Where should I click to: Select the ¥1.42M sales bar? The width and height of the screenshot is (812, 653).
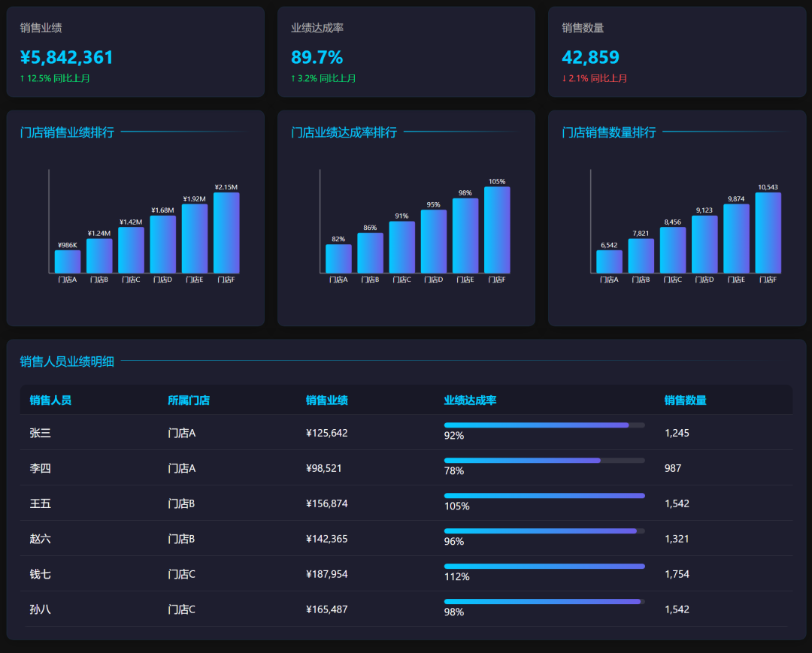click(x=131, y=250)
